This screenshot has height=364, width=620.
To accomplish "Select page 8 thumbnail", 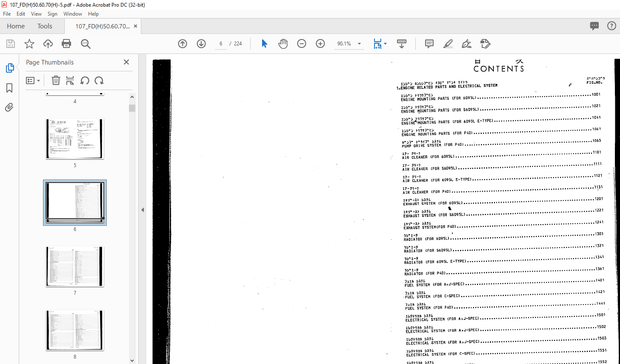I will 75,330.
